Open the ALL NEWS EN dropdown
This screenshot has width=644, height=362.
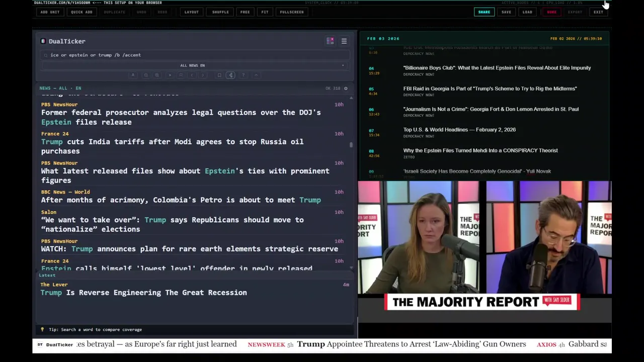click(x=194, y=65)
